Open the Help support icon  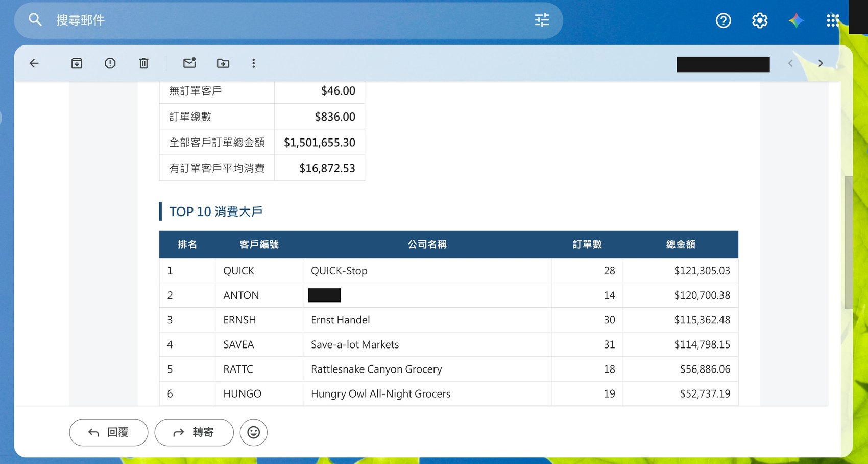724,20
